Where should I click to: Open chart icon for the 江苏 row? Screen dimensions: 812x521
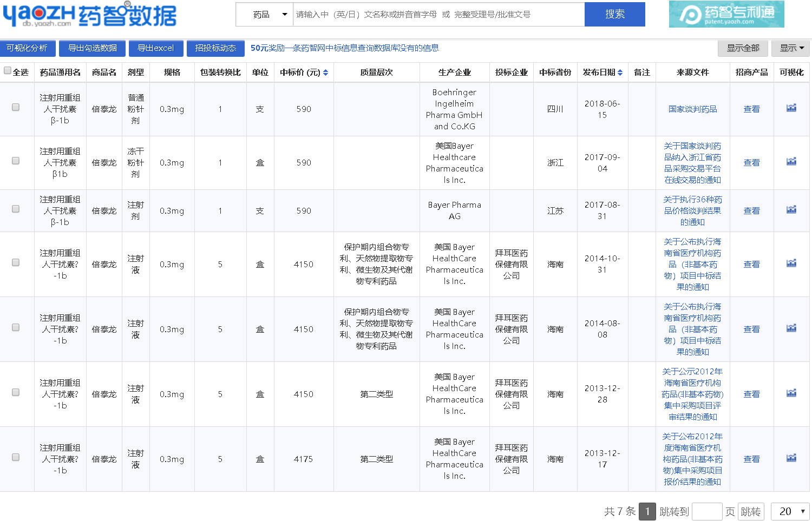[791, 210]
